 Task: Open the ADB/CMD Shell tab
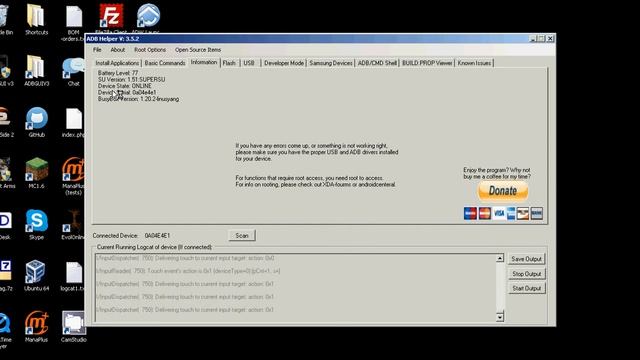pyautogui.click(x=377, y=63)
